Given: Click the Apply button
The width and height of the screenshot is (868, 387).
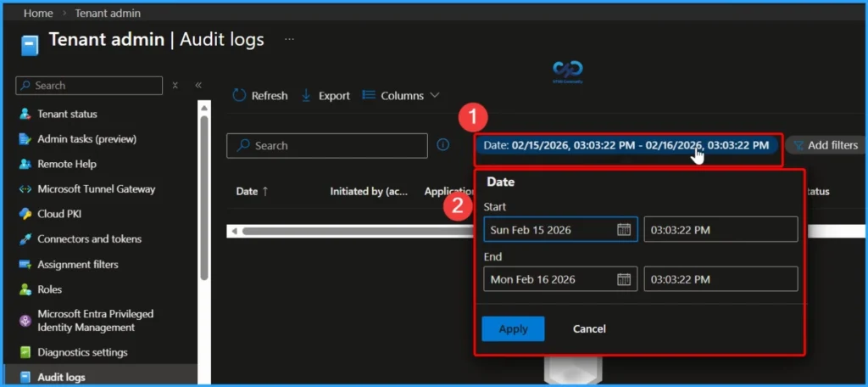Looking at the screenshot, I should [513, 328].
